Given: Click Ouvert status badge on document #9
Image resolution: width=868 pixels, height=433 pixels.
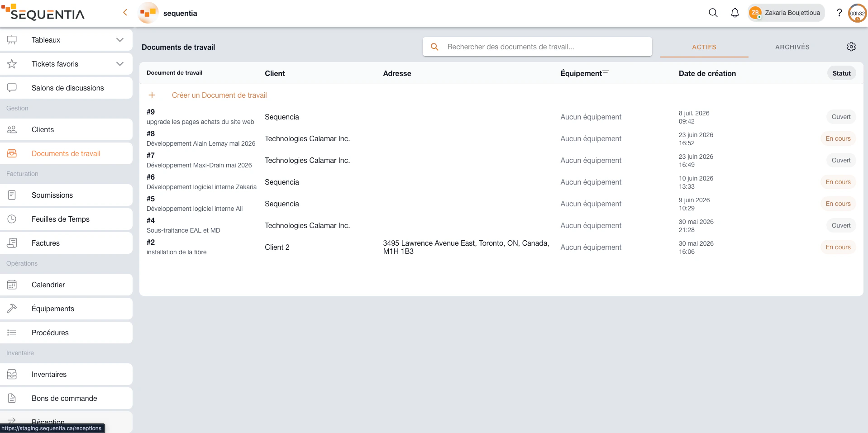Looking at the screenshot, I should [x=841, y=117].
